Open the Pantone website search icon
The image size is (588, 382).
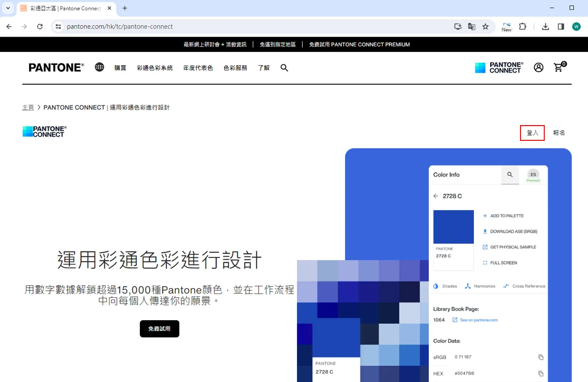[284, 68]
